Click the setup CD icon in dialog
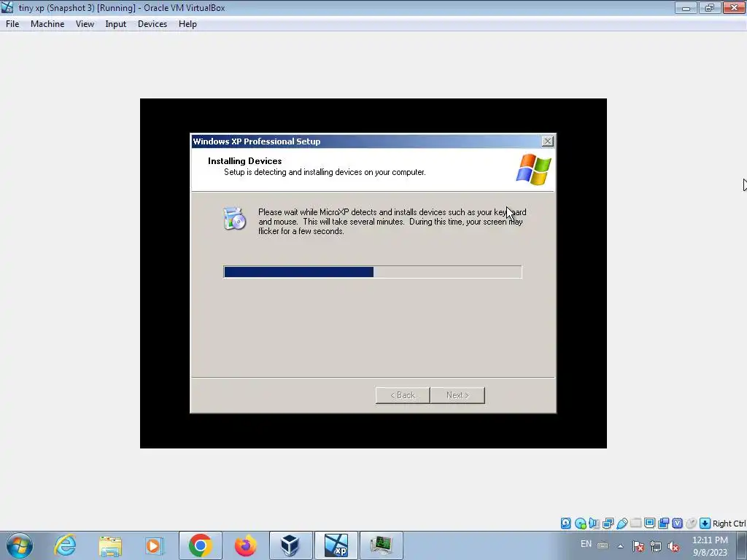The image size is (747, 560). click(234, 219)
